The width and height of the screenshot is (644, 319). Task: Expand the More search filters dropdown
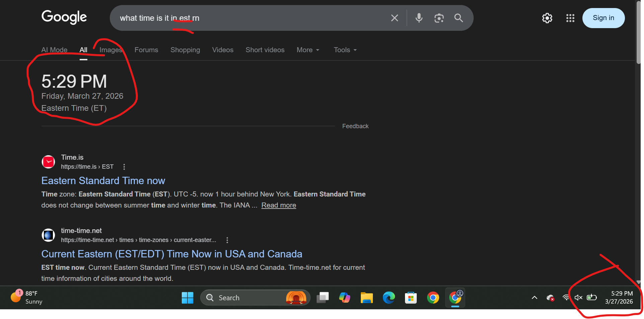[x=308, y=50]
